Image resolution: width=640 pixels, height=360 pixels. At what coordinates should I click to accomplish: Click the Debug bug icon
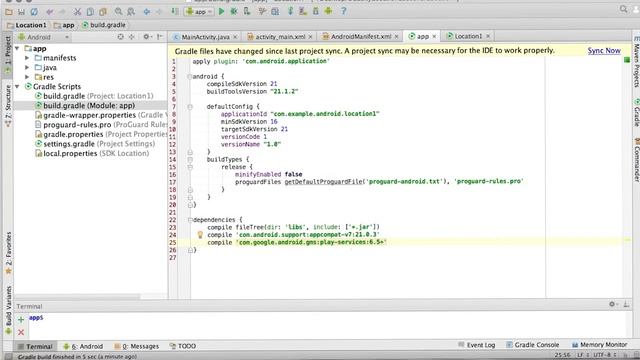(x=234, y=11)
